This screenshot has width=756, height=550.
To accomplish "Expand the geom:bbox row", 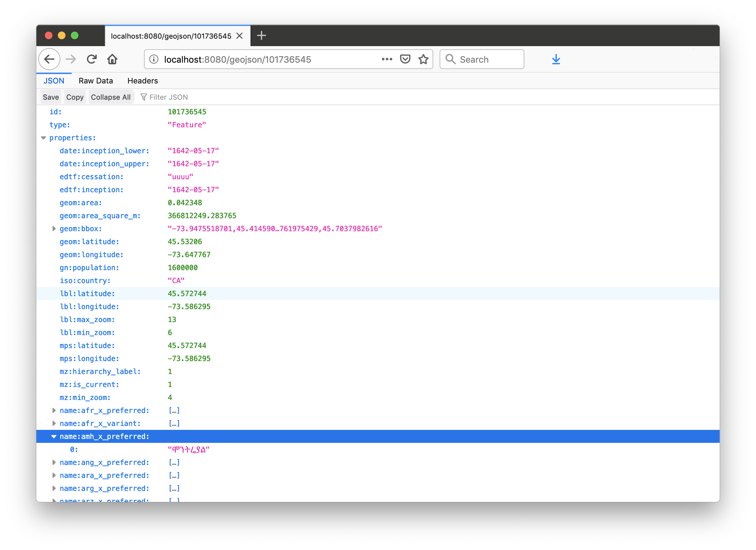I will pyautogui.click(x=54, y=229).
